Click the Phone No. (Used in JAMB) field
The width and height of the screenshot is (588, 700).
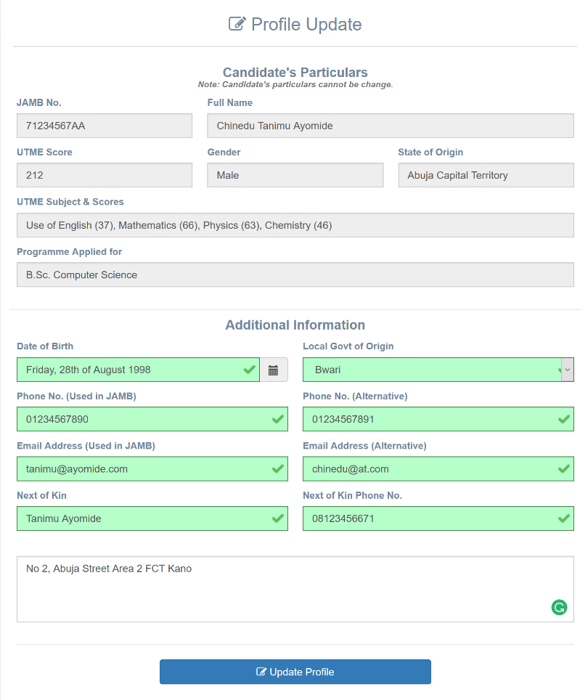(x=142, y=419)
